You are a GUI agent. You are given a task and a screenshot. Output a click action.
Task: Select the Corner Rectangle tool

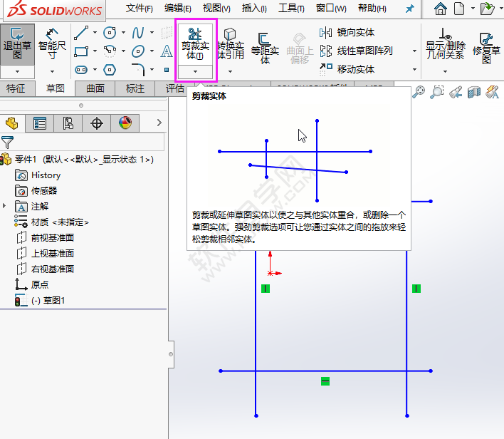click(81, 51)
